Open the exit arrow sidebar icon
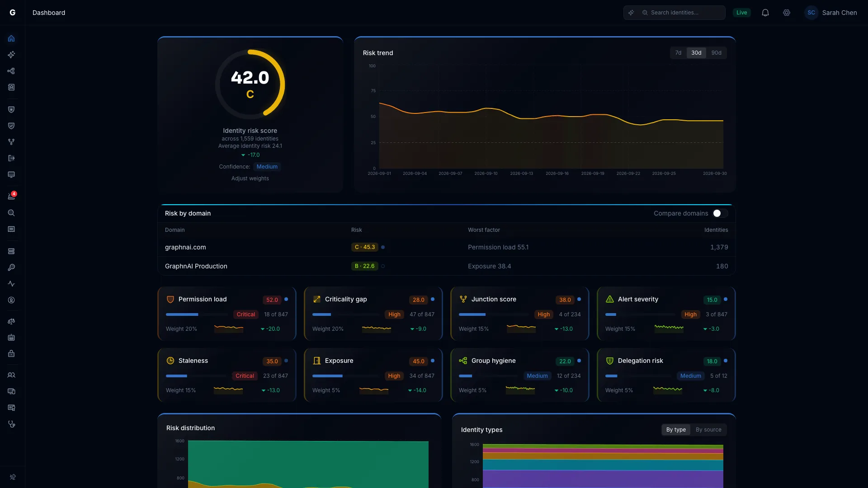 point(11,158)
